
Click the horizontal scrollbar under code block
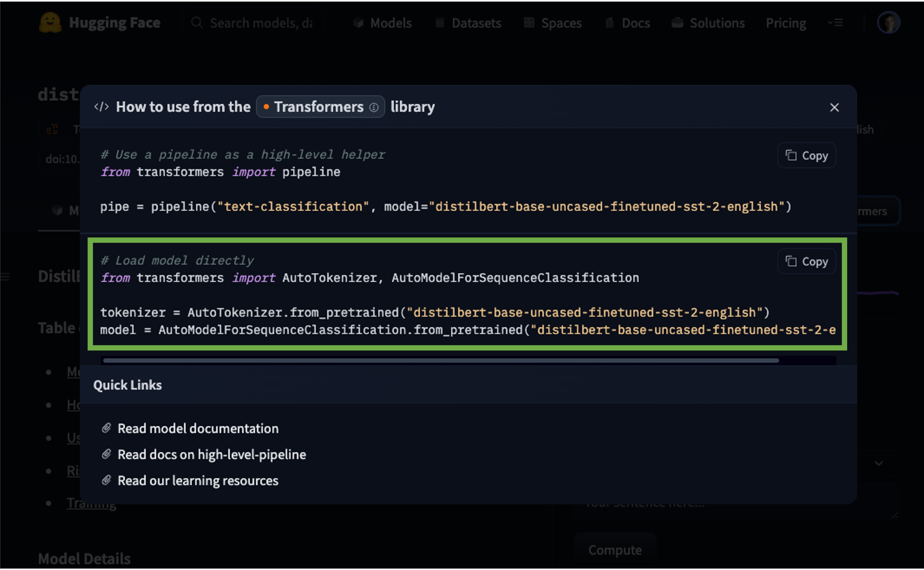[x=441, y=361]
